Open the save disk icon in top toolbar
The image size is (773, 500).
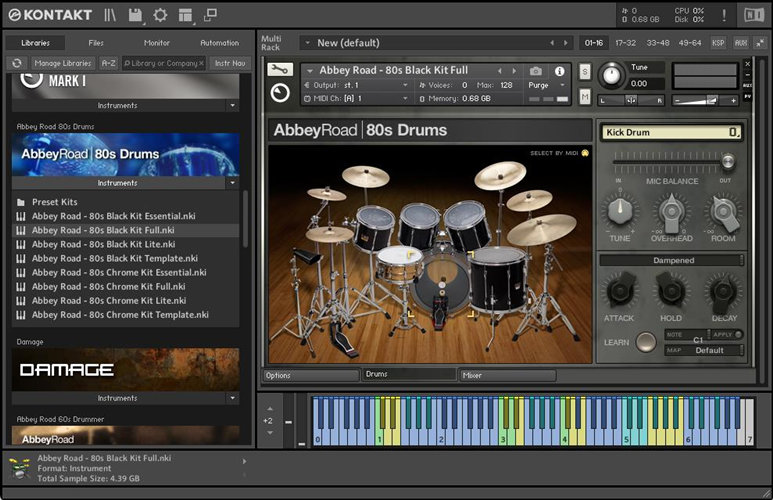pyautogui.click(x=135, y=15)
